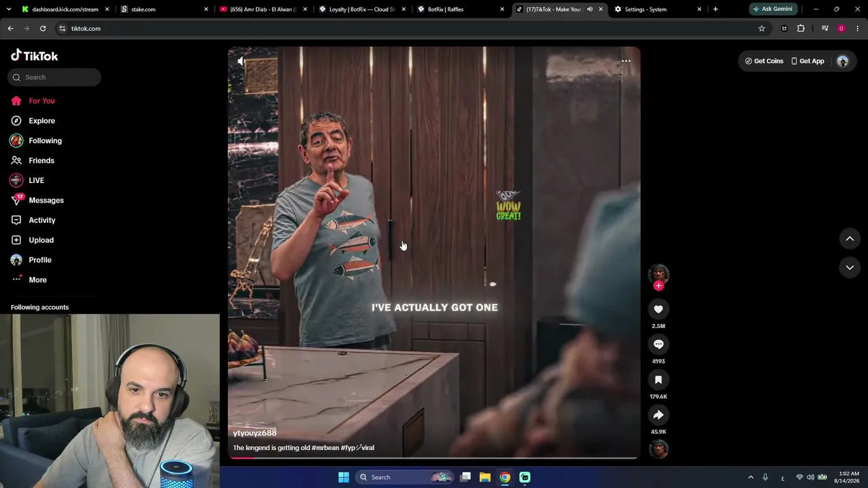
Task: Open the Chrome three-dot menu
Action: point(858,28)
